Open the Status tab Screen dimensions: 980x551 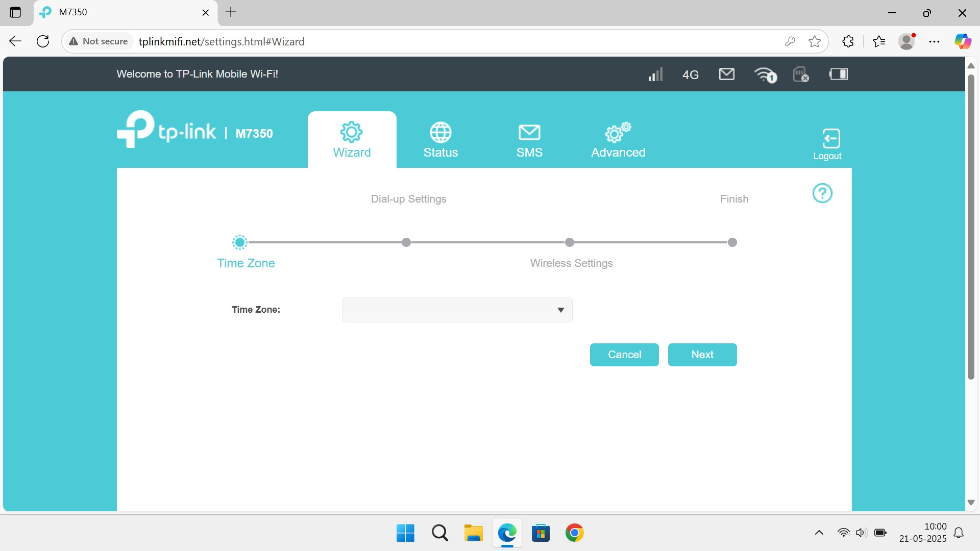pyautogui.click(x=440, y=139)
